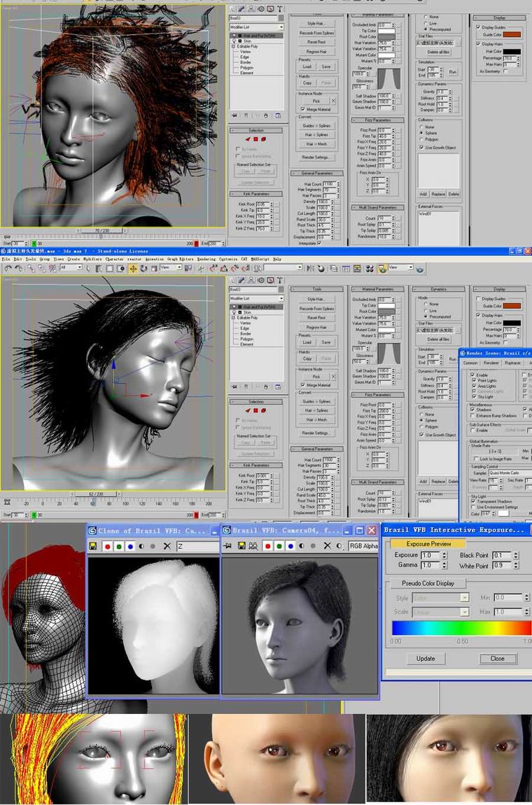
Task: Open the Layer Manager icon
Action: tap(334, 268)
